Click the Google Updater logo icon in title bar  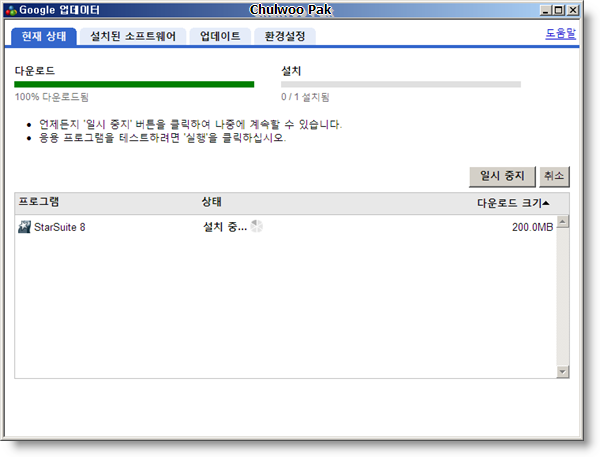[11, 10]
